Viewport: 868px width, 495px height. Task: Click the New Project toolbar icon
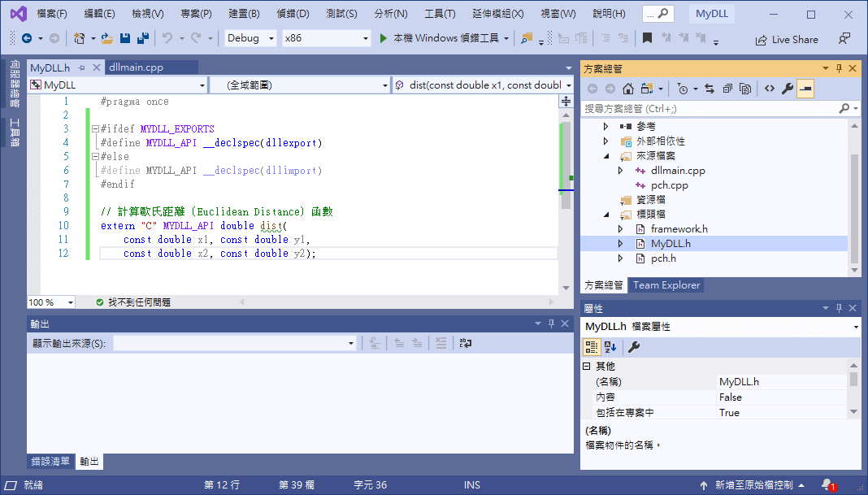coord(79,38)
